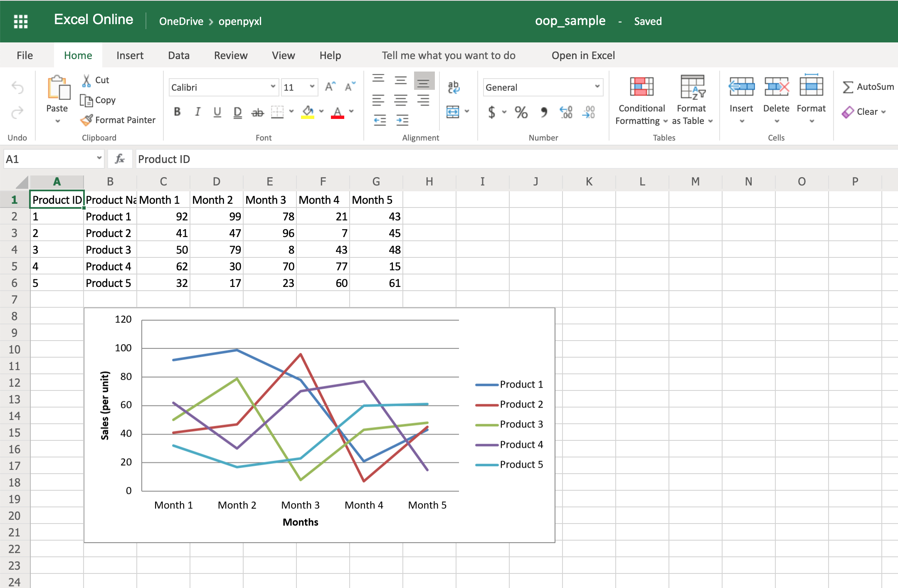Select cell containing Product 3

109,250
